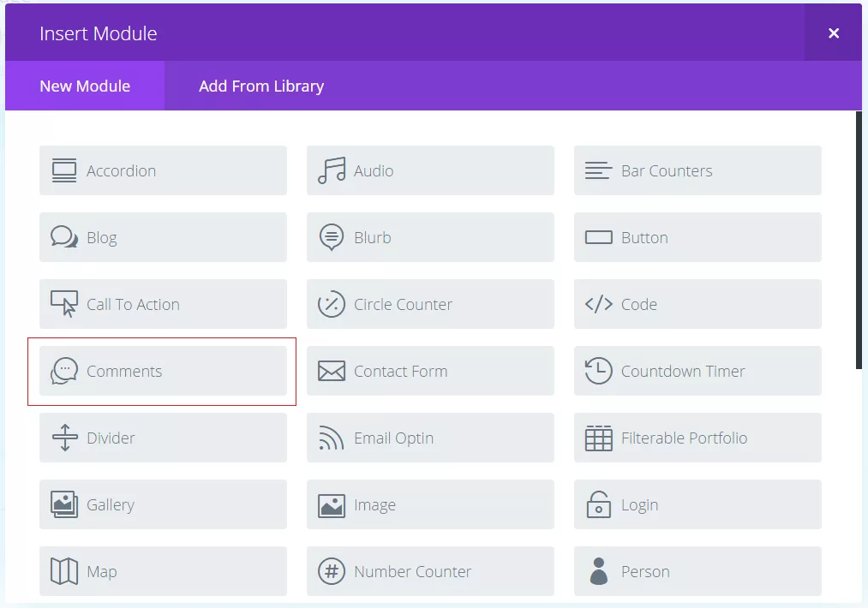Screen dimensions: 868x608
Task: Click the Countdown Timer clock icon
Action: [x=598, y=371]
